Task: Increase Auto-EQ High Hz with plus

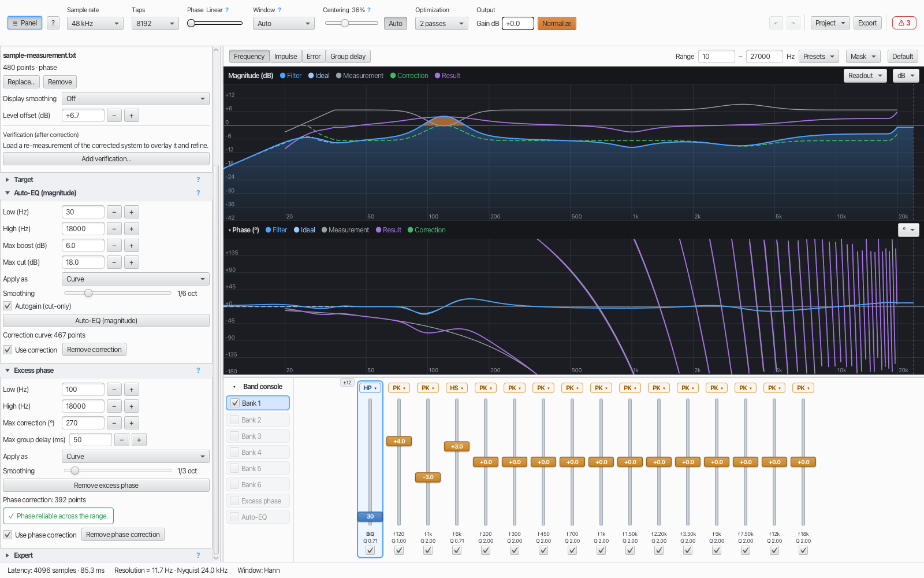Action: tap(132, 229)
